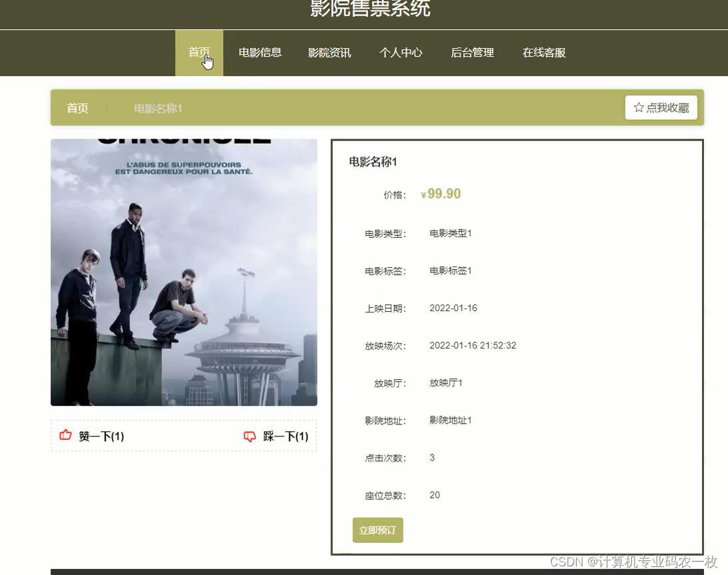
Task: Select 电影名称1 in the breadcrumb
Action: point(158,108)
